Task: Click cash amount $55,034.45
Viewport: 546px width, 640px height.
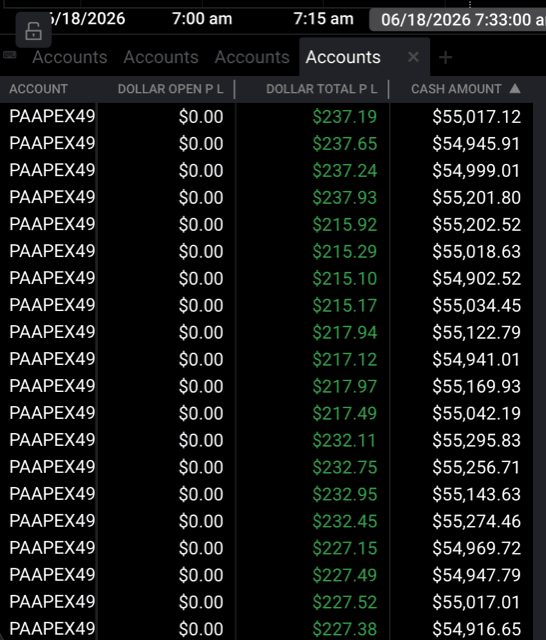Action: pyautogui.click(x=477, y=305)
